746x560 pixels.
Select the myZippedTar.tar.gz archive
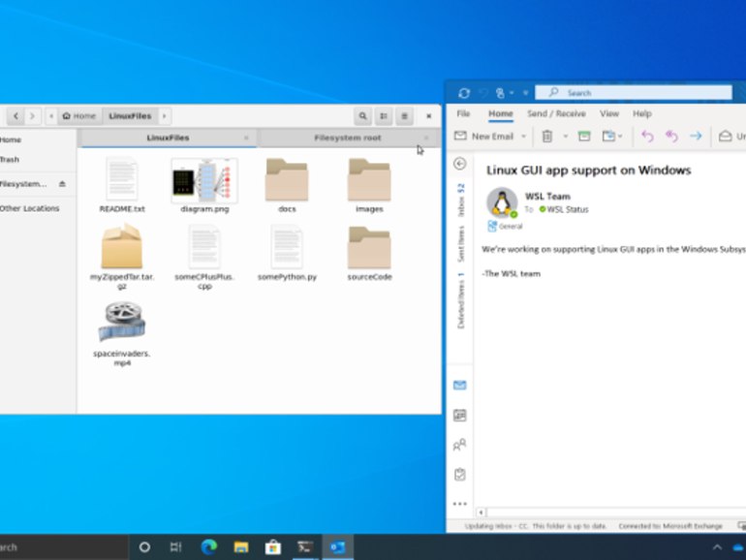pos(122,257)
